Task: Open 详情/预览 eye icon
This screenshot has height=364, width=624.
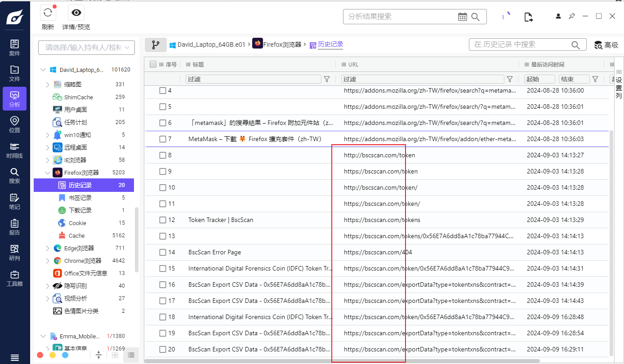Action: [76, 13]
